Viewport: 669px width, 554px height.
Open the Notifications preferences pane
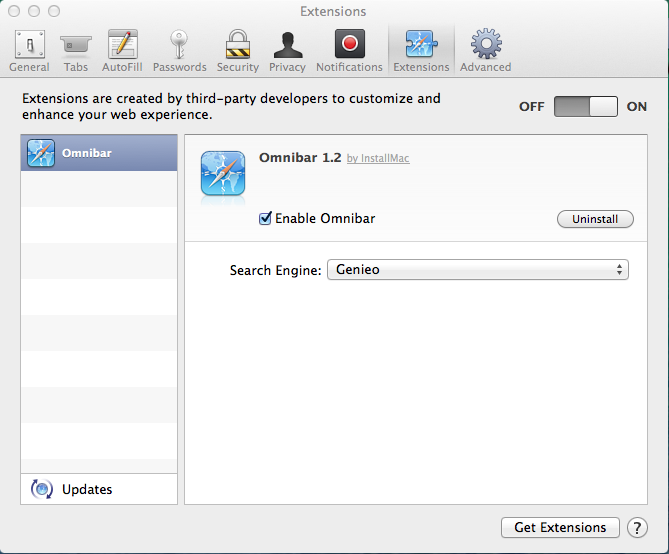(349, 51)
